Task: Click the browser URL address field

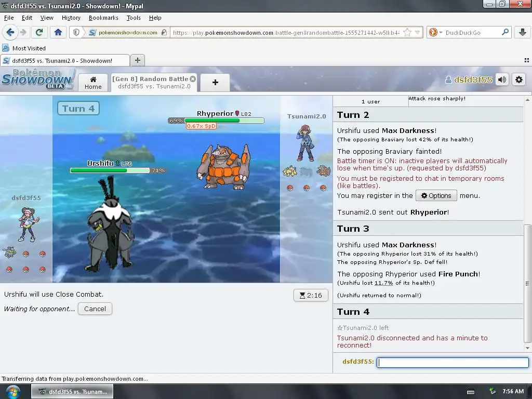Action: click(x=287, y=32)
